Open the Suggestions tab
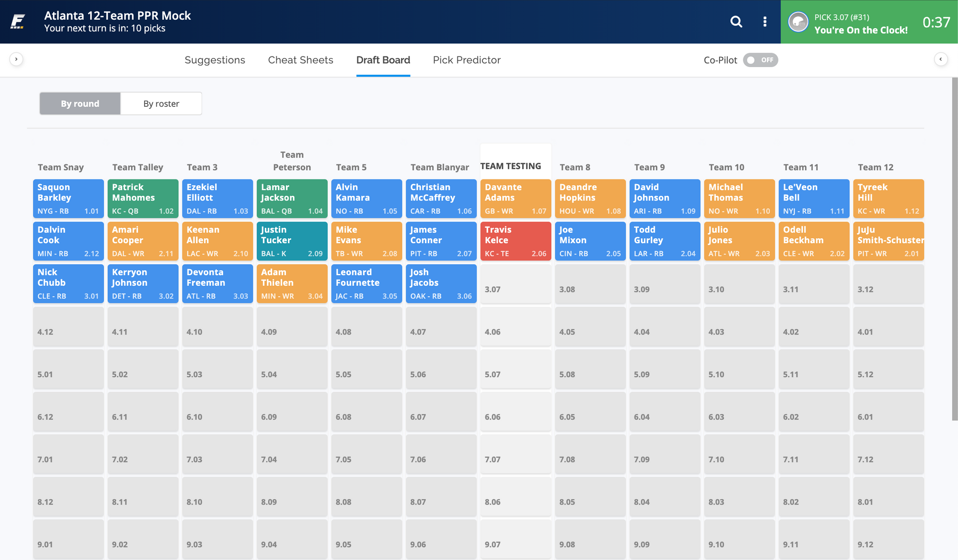The width and height of the screenshot is (958, 560). click(215, 60)
